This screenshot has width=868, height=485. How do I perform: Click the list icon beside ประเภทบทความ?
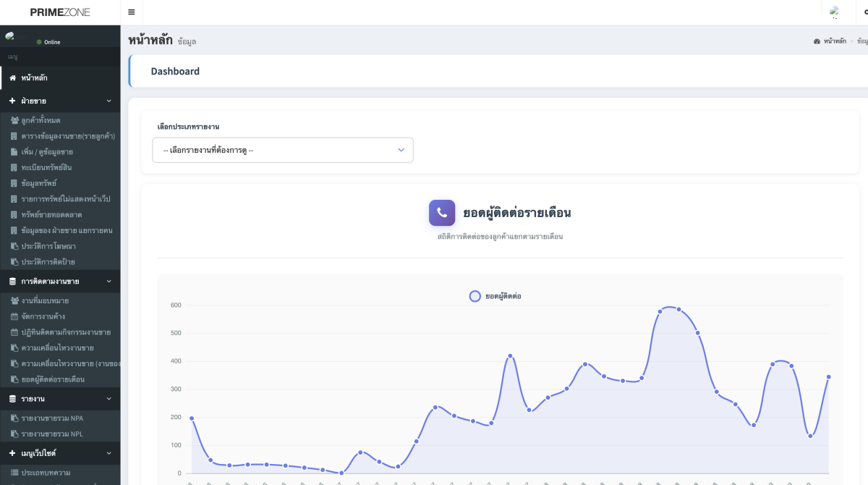tap(14, 473)
